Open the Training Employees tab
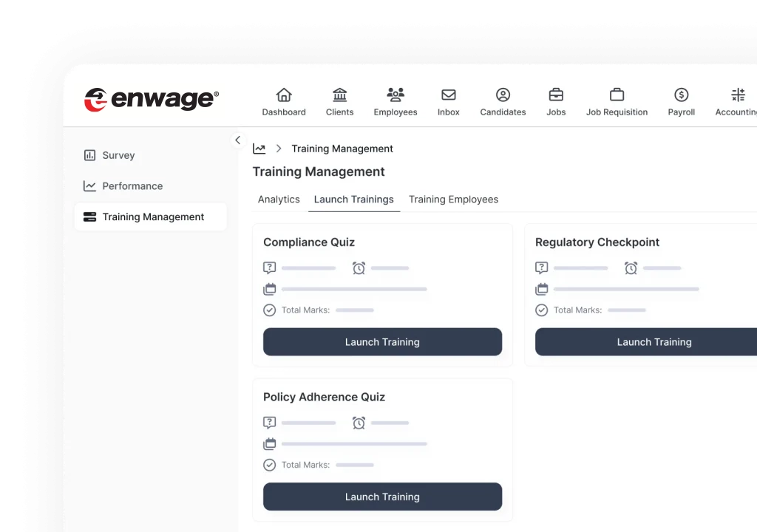The image size is (757, 532). click(453, 199)
